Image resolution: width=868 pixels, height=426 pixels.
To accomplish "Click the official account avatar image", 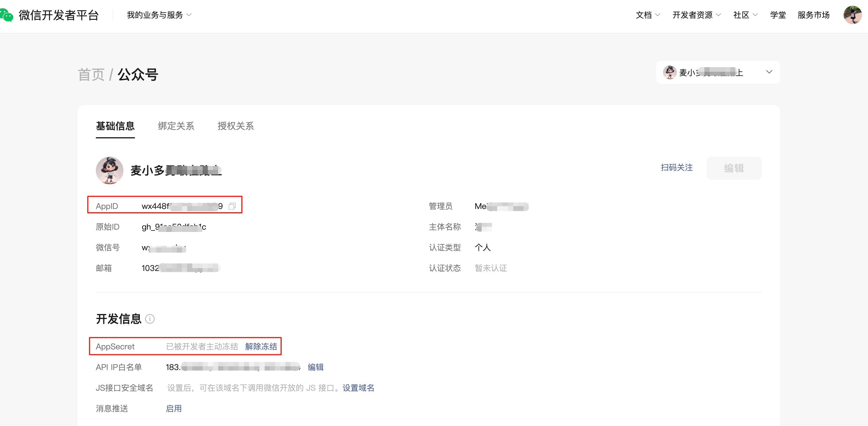I will pyautogui.click(x=109, y=170).
